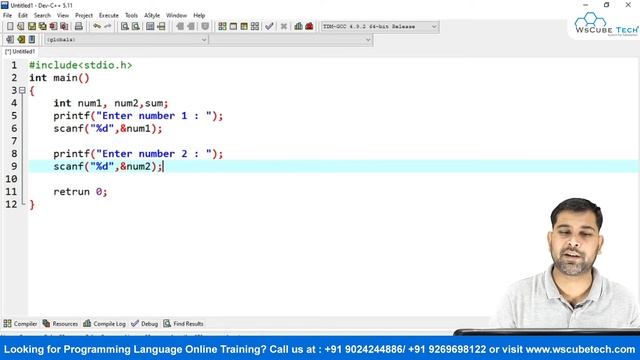Click the closing brace on line 12

(32, 204)
